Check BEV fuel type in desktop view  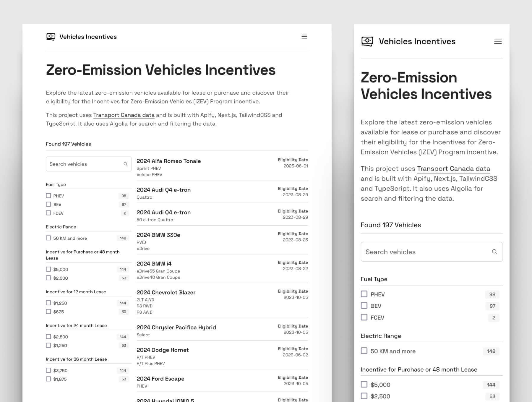(48, 204)
